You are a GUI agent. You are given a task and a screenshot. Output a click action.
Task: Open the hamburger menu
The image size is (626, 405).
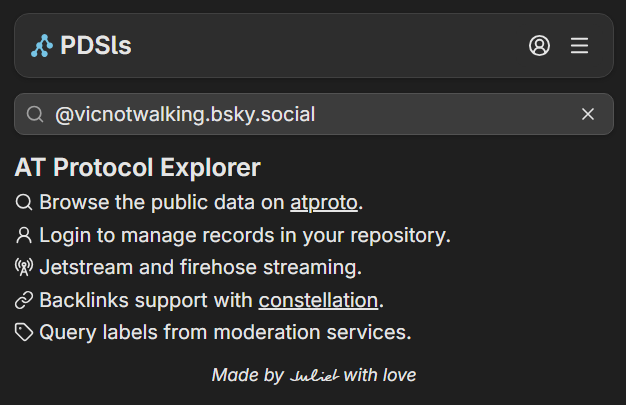(579, 46)
